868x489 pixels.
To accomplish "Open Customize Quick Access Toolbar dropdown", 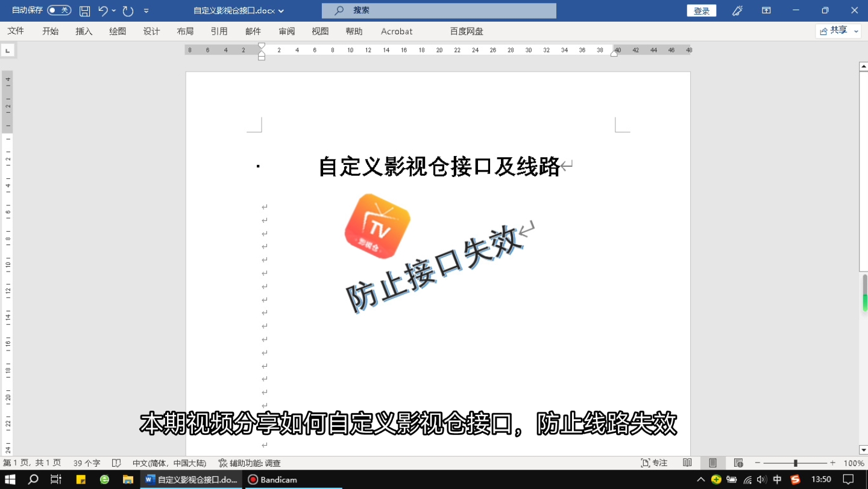I will click(146, 11).
